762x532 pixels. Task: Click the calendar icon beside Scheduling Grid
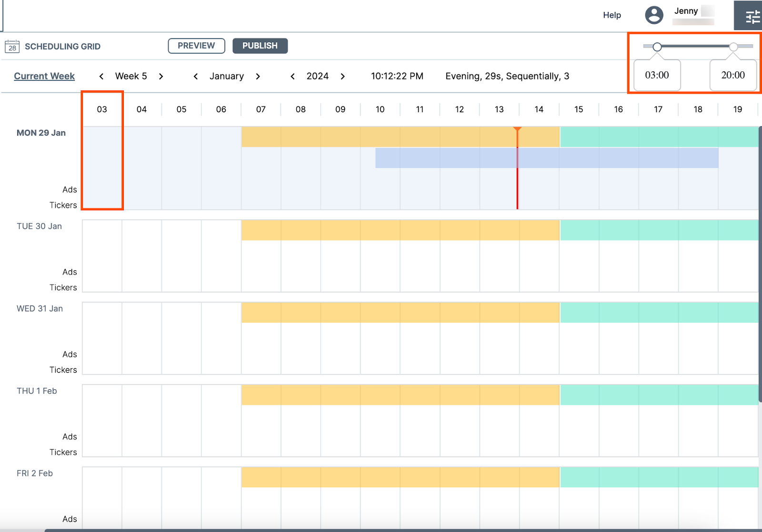pyautogui.click(x=12, y=46)
